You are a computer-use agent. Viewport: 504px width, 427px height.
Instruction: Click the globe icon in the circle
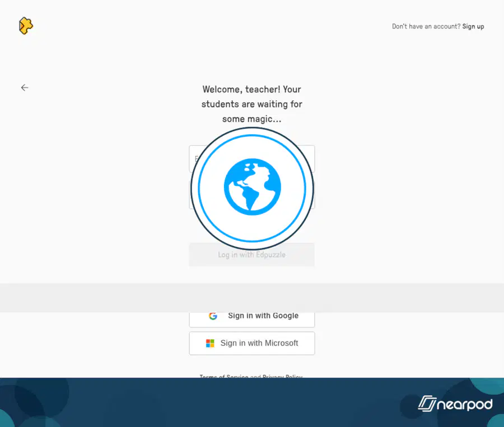pos(253,187)
